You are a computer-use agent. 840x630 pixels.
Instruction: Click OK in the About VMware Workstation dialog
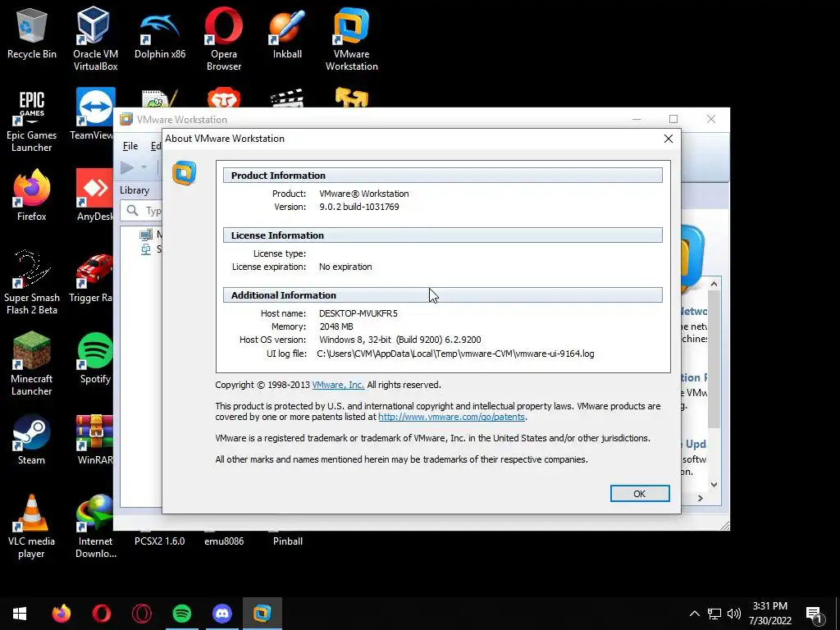640,493
